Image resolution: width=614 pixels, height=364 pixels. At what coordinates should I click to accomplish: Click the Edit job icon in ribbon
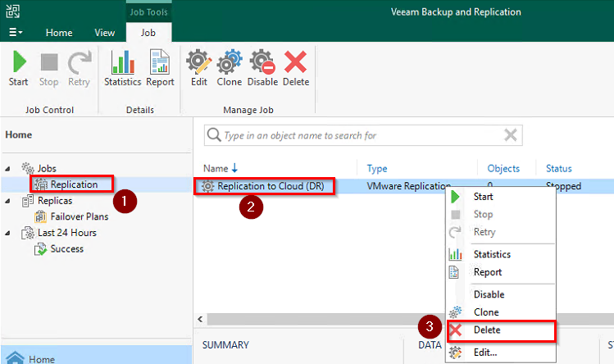pyautogui.click(x=199, y=62)
